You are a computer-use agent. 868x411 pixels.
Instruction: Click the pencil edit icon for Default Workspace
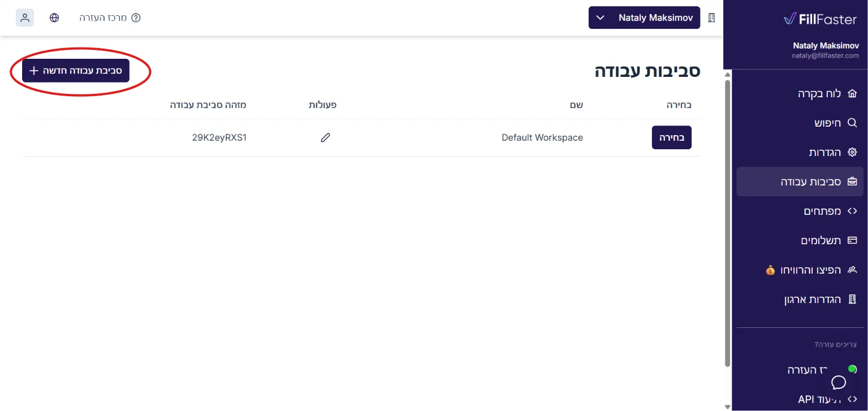coord(325,137)
